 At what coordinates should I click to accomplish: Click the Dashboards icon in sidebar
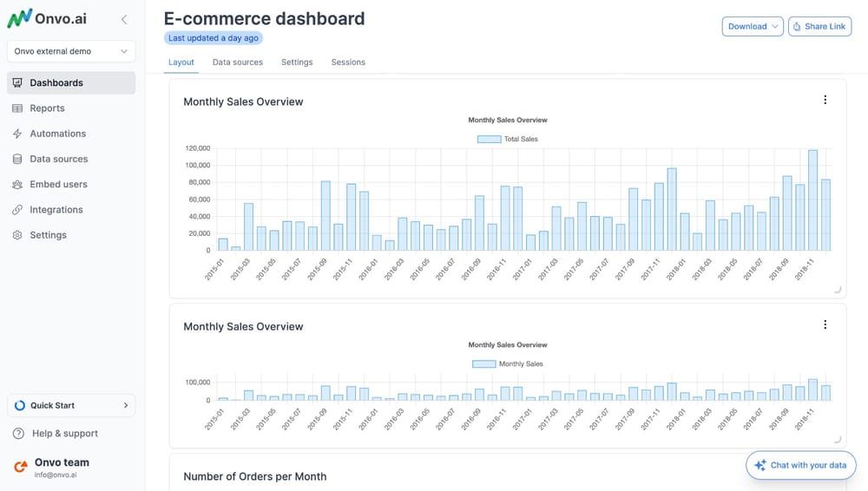(x=17, y=83)
